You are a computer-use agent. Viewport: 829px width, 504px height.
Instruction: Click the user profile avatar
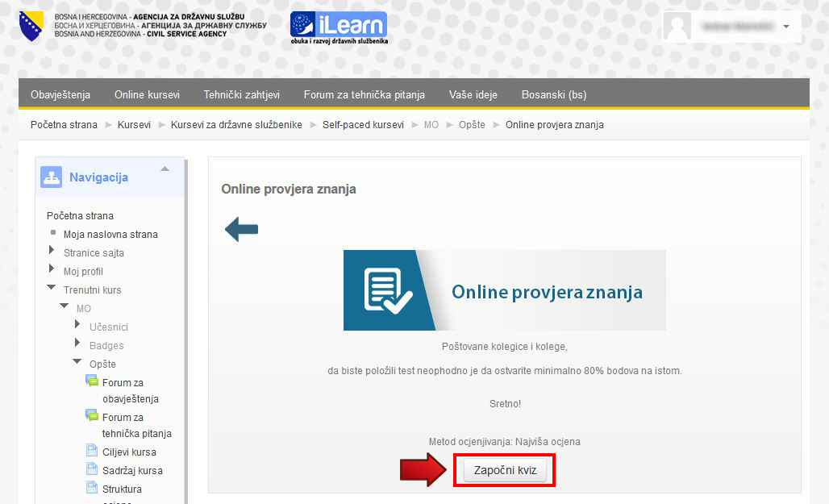pyautogui.click(x=677, y=27)
